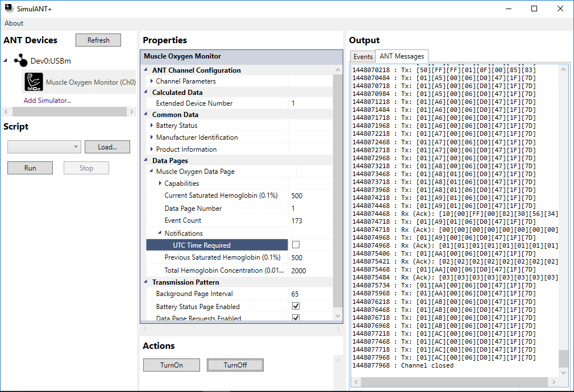Collapse the Notifications group
This screenshot has width=574, height=392.
coord(160,233)
